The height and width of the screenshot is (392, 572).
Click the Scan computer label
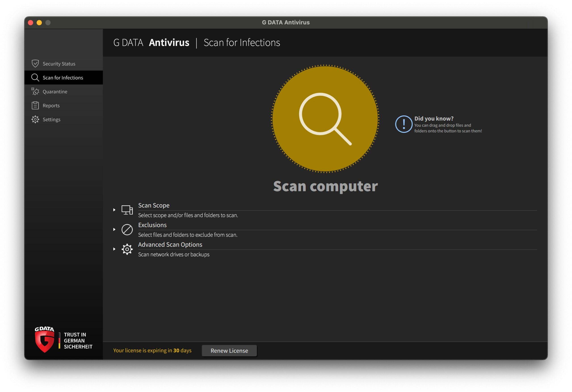(325, 186)
